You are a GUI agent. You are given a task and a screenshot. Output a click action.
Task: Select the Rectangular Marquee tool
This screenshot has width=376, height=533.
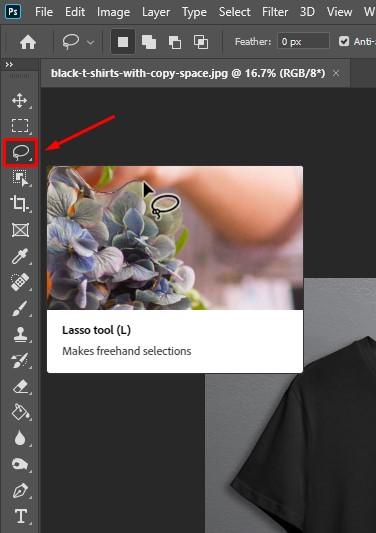tap(20, 125)
